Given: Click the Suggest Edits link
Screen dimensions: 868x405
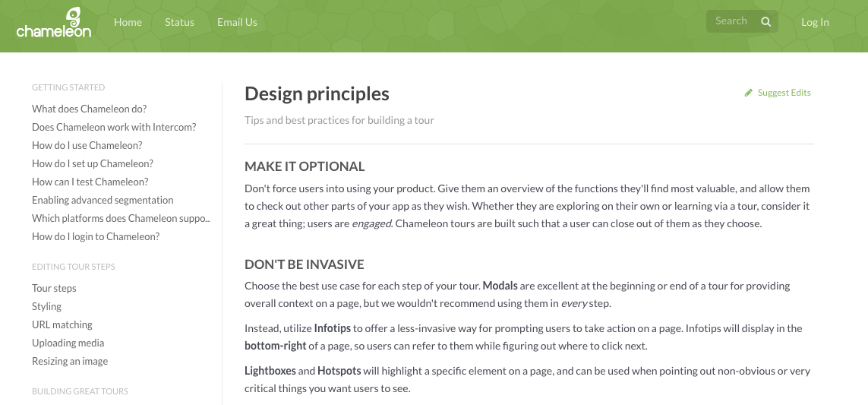Looking at the screenshot, I should click(784, 93).
